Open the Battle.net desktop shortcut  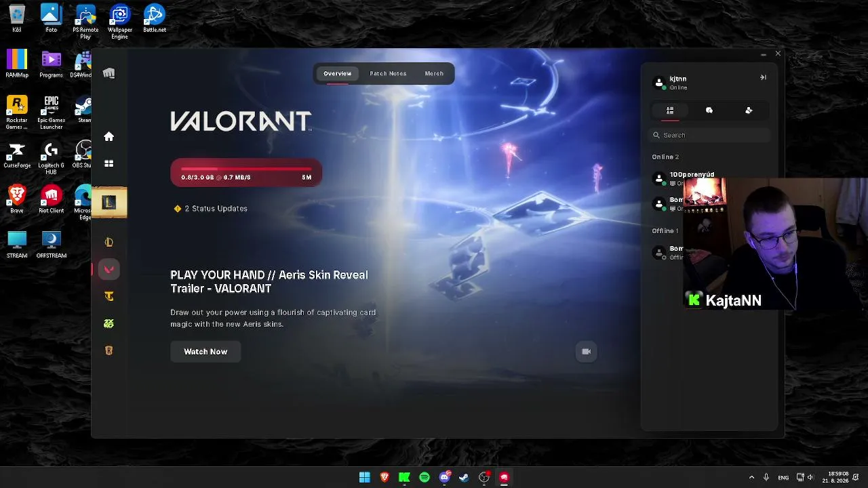tap(155, 19)
